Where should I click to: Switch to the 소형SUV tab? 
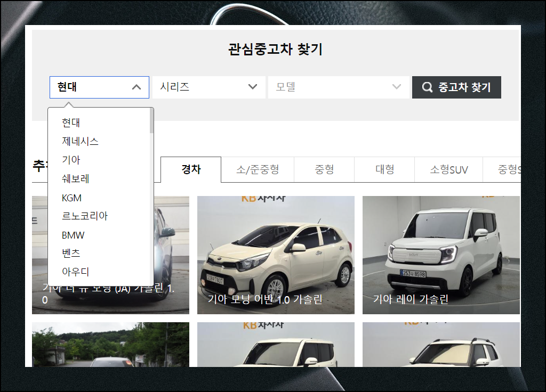[x=448, y=169]
